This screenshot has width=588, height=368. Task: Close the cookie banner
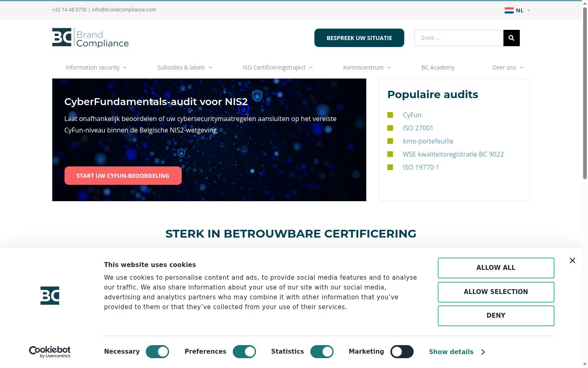[572, 260]
